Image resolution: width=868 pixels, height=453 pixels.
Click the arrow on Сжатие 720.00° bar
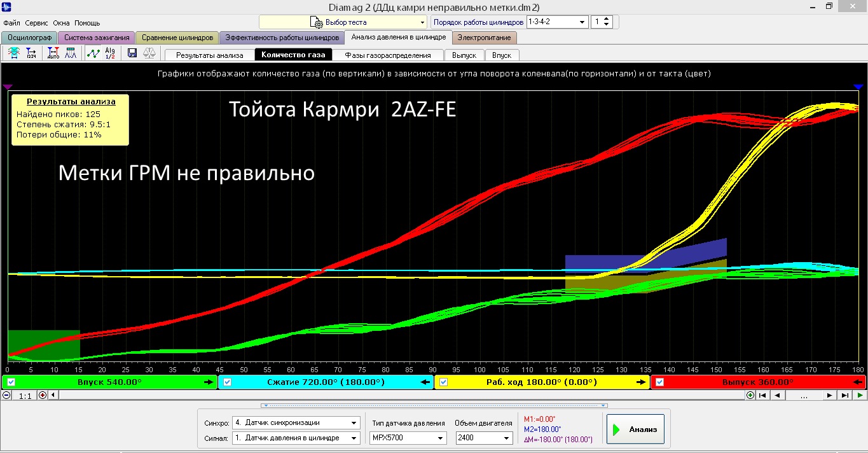(x=425, y=382)
